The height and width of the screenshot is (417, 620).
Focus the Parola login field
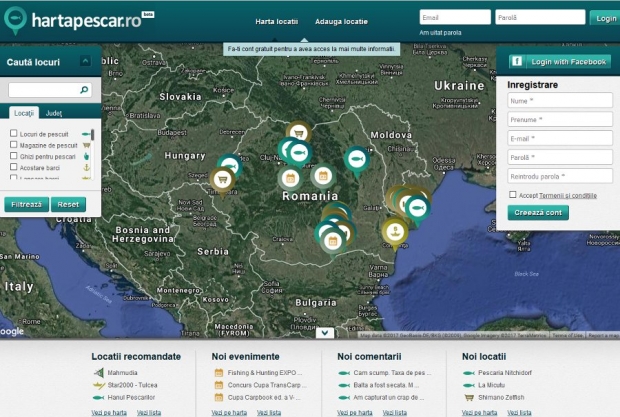tap(540, 17)
